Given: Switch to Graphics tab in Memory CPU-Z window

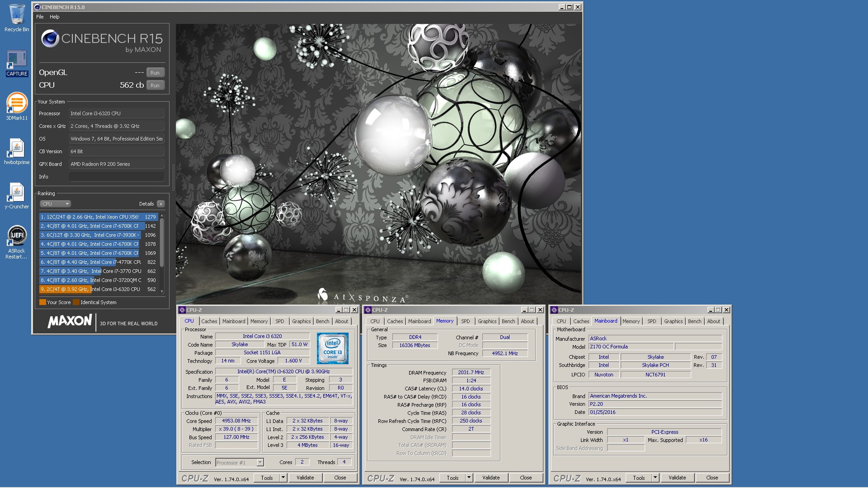Looking at the screenshot, I should (487, 321).
